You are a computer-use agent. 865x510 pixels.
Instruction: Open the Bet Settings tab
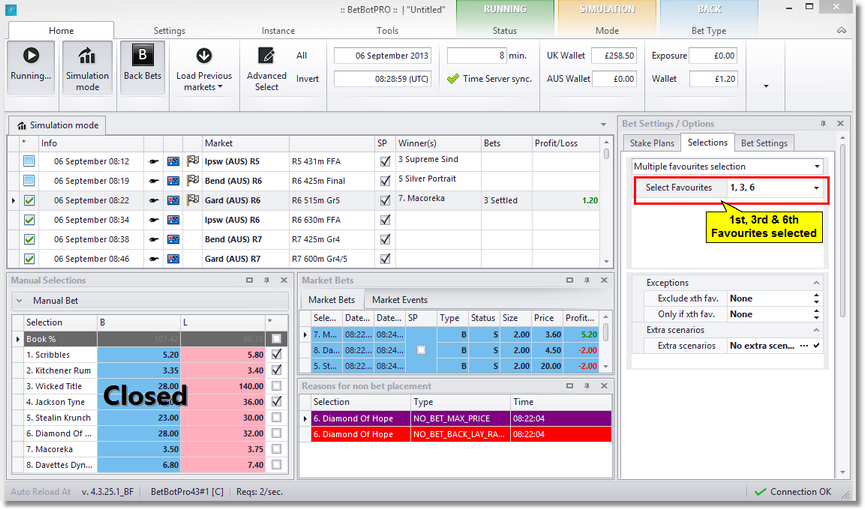[764, 143]
